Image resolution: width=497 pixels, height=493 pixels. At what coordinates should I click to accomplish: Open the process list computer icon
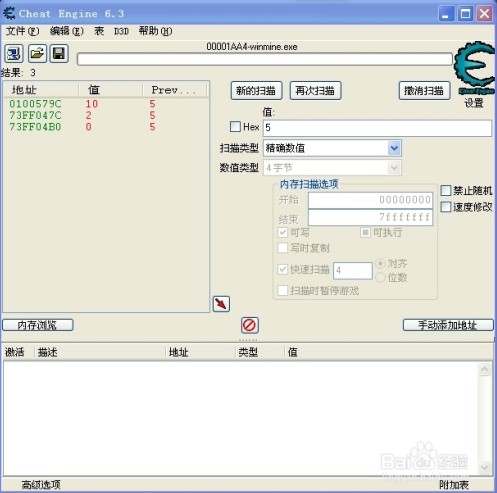14,53
